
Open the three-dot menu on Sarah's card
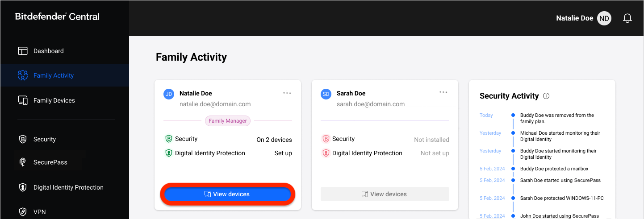[x=443, y=92]
